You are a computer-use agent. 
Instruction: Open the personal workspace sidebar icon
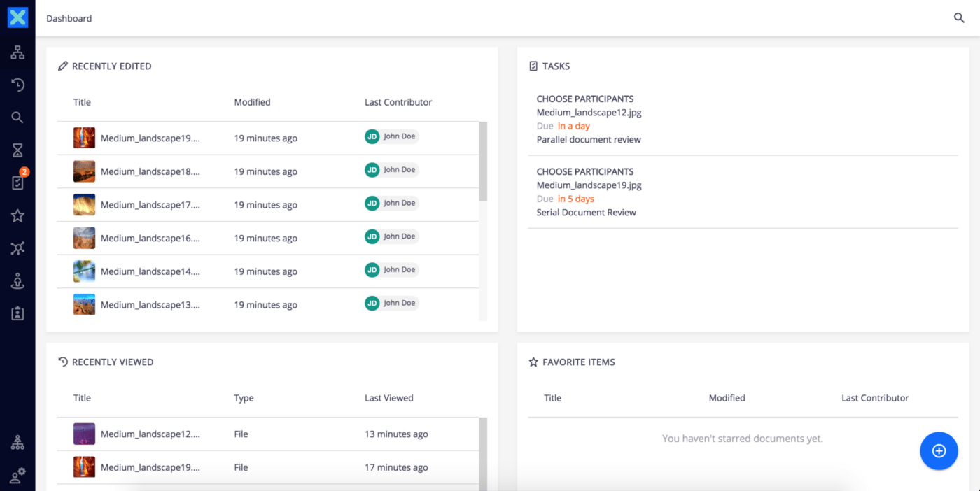pyautogui.click(x=17, y=281)
